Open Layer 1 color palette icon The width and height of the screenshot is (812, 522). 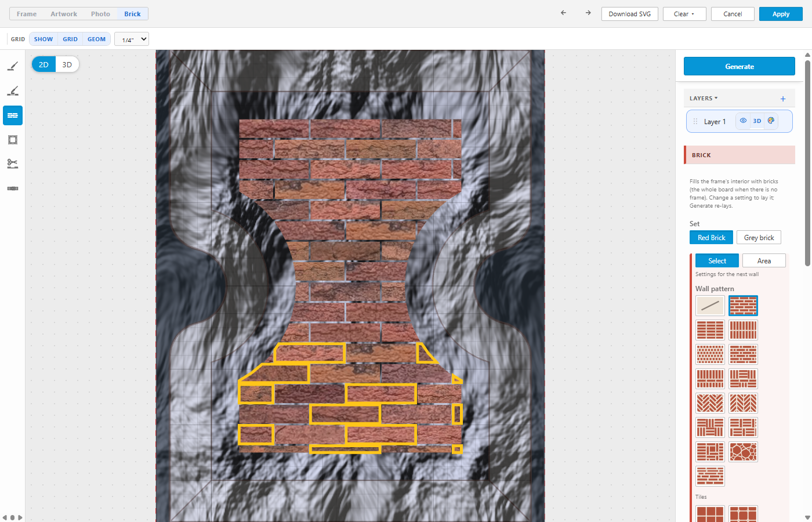(x=771, y=121)
